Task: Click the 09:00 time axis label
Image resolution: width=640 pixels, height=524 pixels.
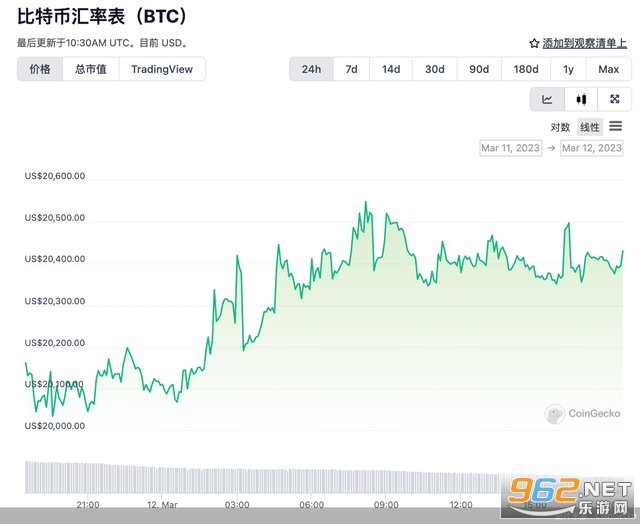Action: point(386,504)
